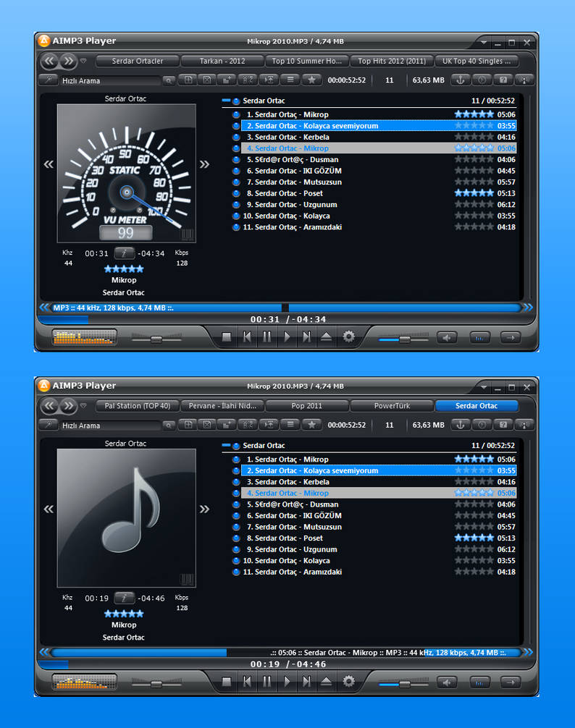Open the playlist tabs dropdown in bottom player
Image resolution: width=575 pixels, height=728 pixels.
tap(83, 406)
